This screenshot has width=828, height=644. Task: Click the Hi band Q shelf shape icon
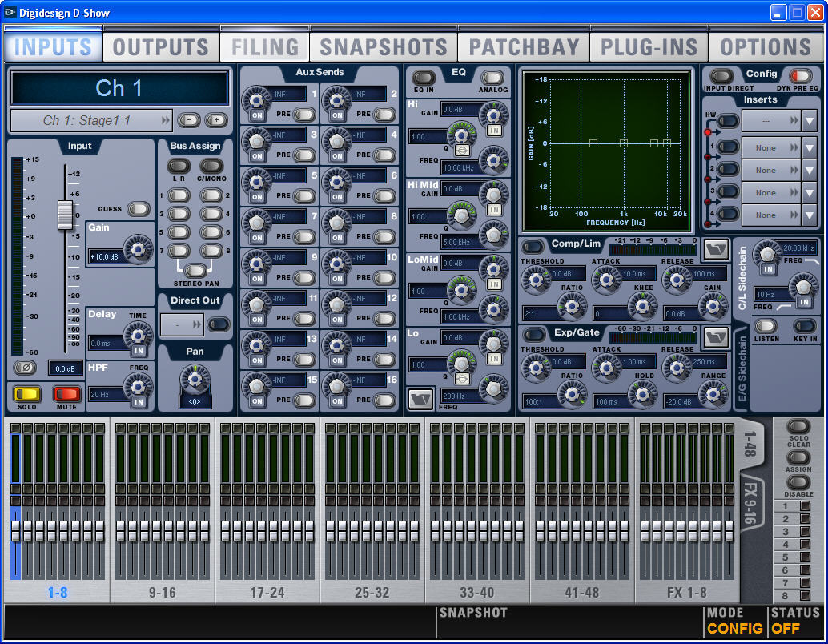pos(461,151)
